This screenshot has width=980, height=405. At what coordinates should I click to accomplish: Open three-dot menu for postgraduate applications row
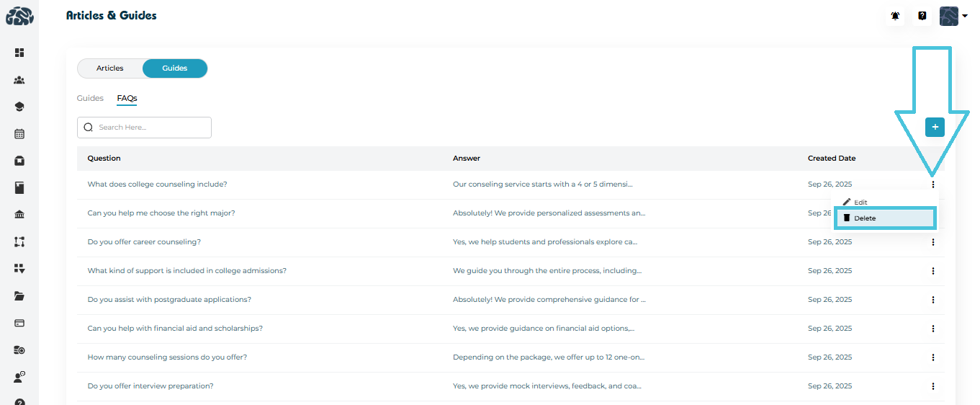coord(932,300)
